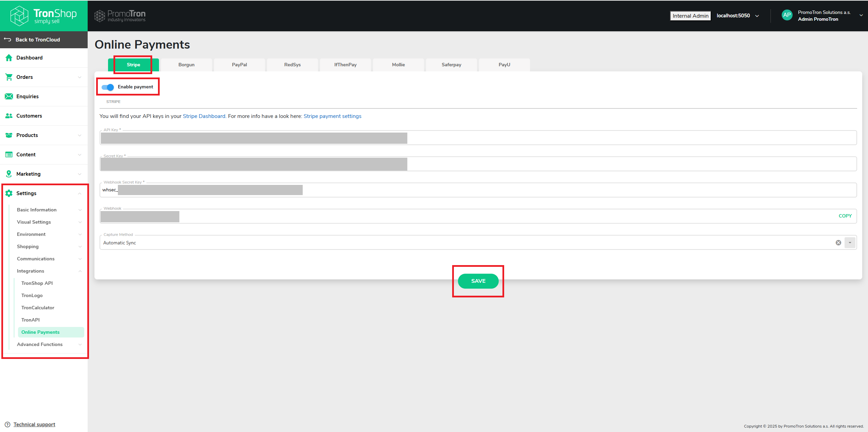Open TronAPI in sidebar

(x=31, y=320)
